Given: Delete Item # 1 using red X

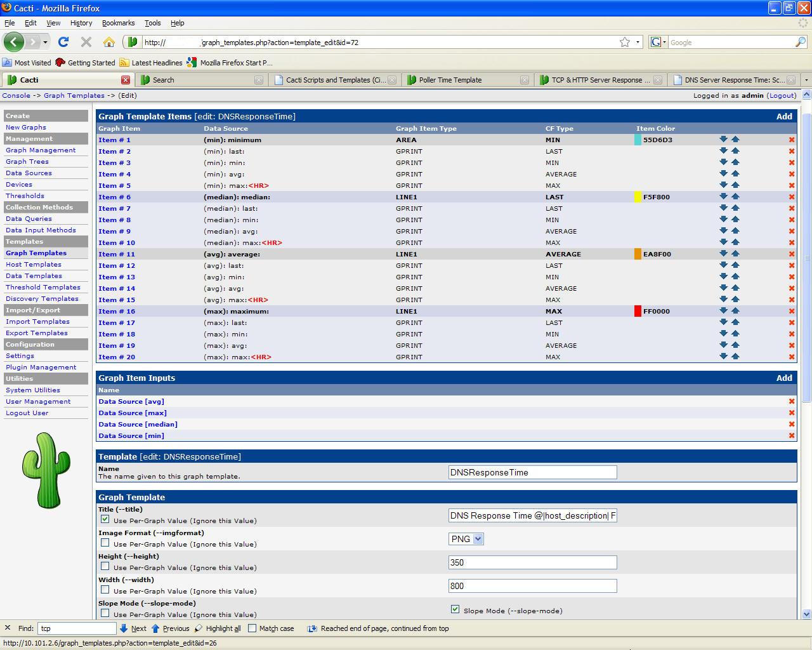Looking at the screenshot, I should (x=792, y=140).
